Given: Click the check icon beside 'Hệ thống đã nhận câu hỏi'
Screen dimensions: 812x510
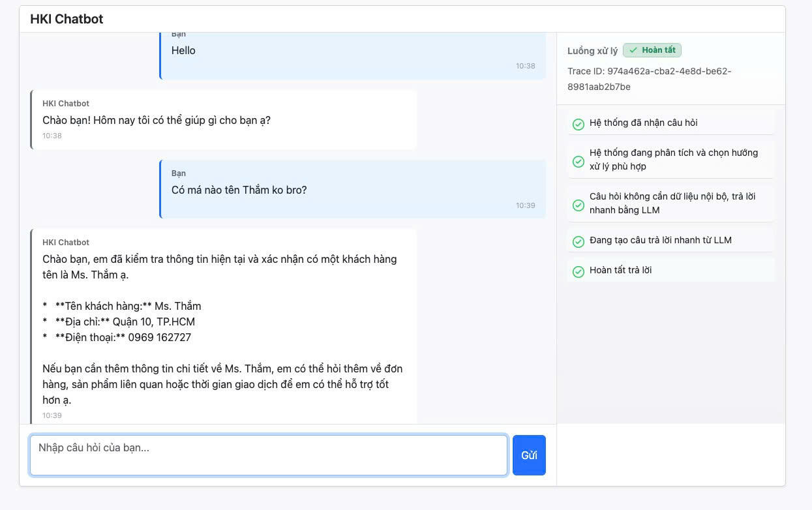Looking at the screenshot, I should point(578,124).
